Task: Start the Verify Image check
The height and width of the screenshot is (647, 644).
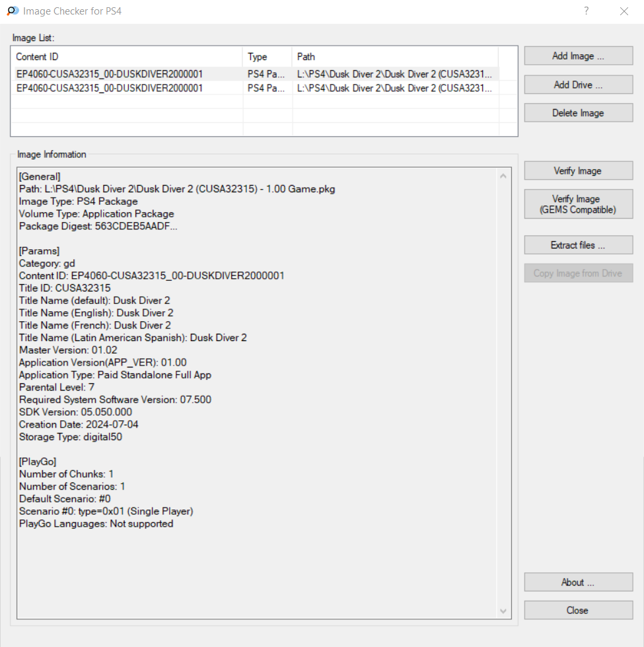Action: pyautogui.click(x=579, y=171)
